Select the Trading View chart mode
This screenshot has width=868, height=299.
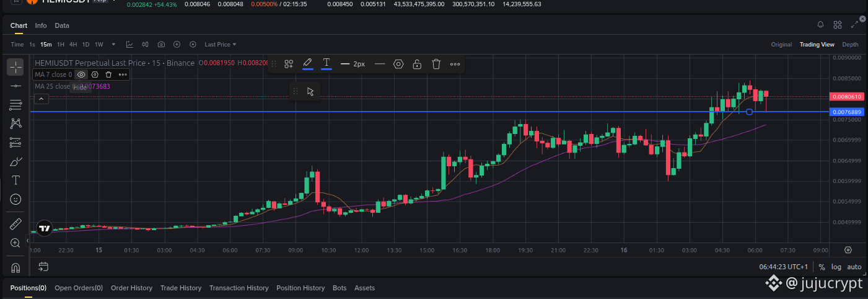[817, 45]
